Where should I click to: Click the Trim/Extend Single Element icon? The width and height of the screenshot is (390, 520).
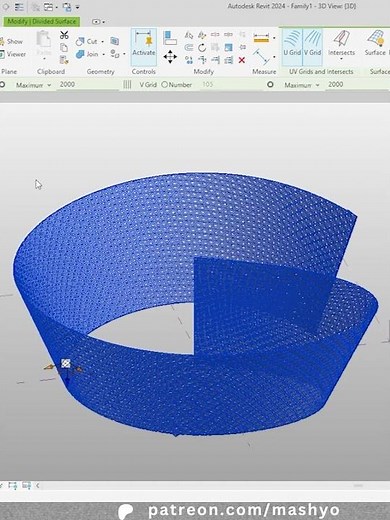point(215,60)
